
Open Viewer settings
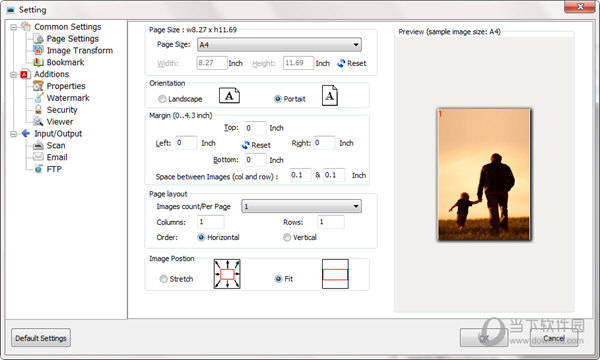(60, 122)
